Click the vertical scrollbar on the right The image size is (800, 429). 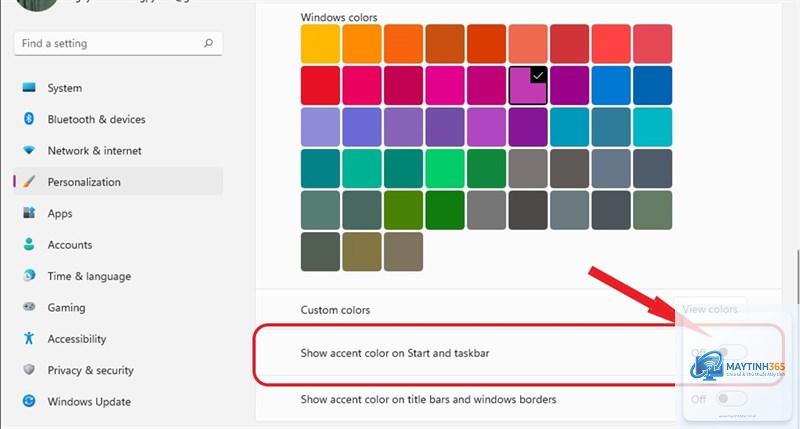(x=797, y=278)
